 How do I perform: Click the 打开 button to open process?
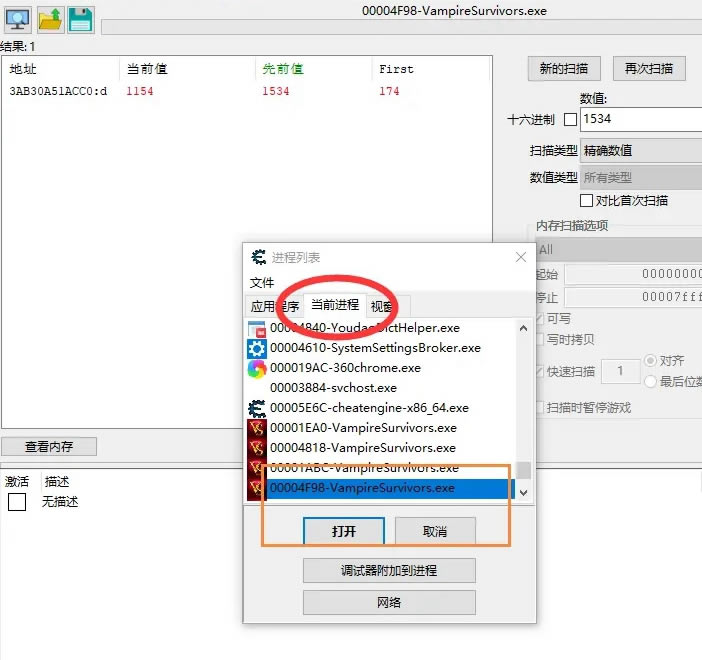343,531
